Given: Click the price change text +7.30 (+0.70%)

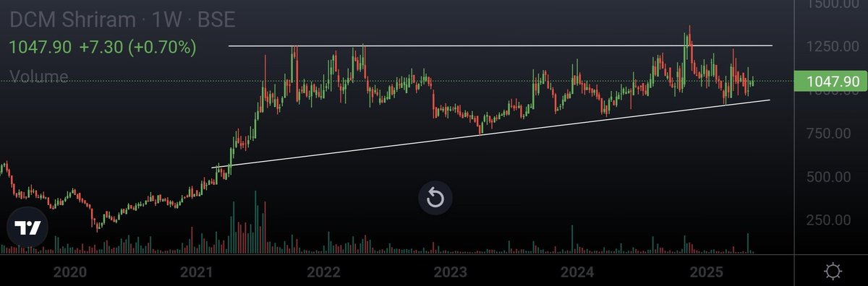Looking at the screenshot, I should (137, 48).
